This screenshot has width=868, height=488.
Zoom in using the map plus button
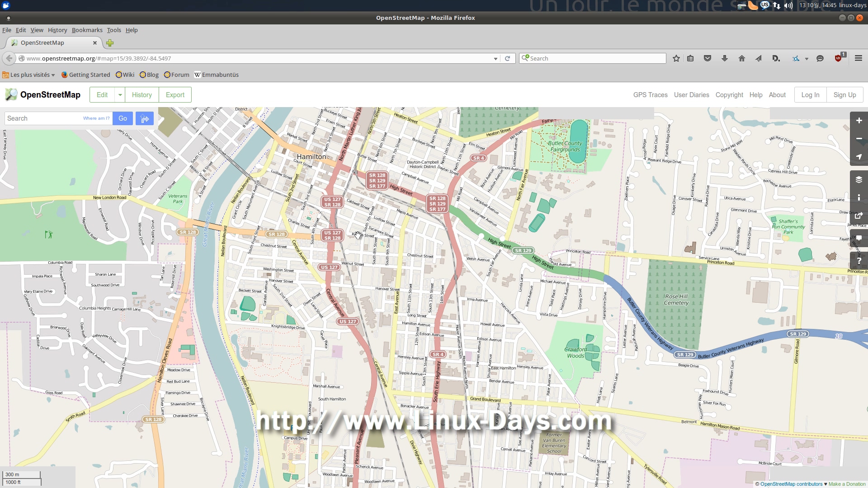tap(859, 121)
